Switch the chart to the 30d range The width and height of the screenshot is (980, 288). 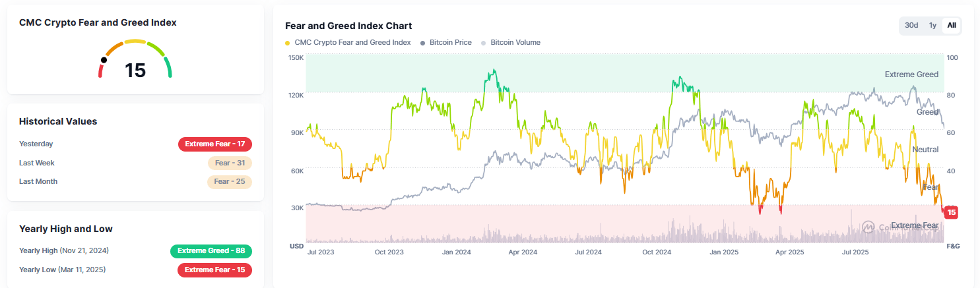tap(911, 25)
